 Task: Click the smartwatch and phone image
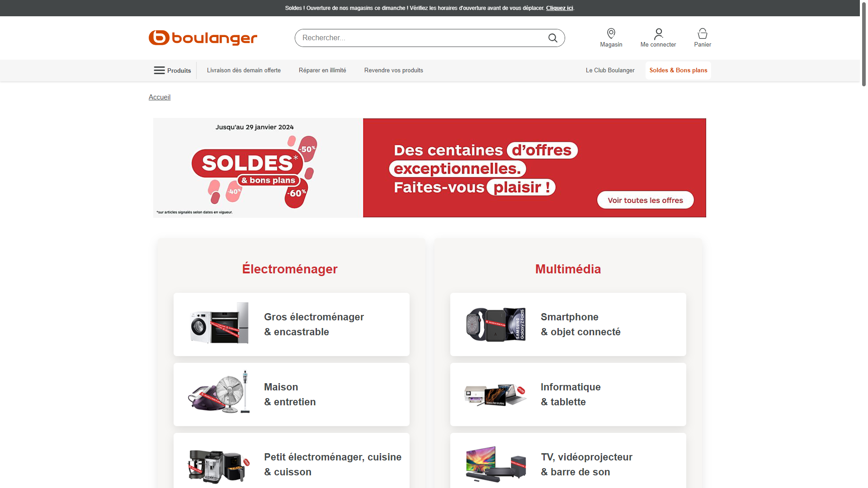(496, 324)
